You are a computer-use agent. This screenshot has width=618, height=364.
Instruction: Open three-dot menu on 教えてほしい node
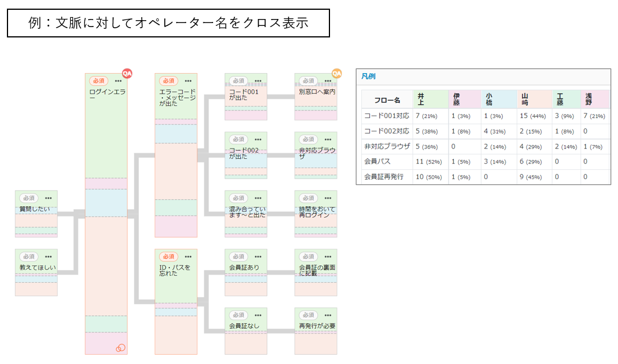pyautogui.click(x=48, y=256)
